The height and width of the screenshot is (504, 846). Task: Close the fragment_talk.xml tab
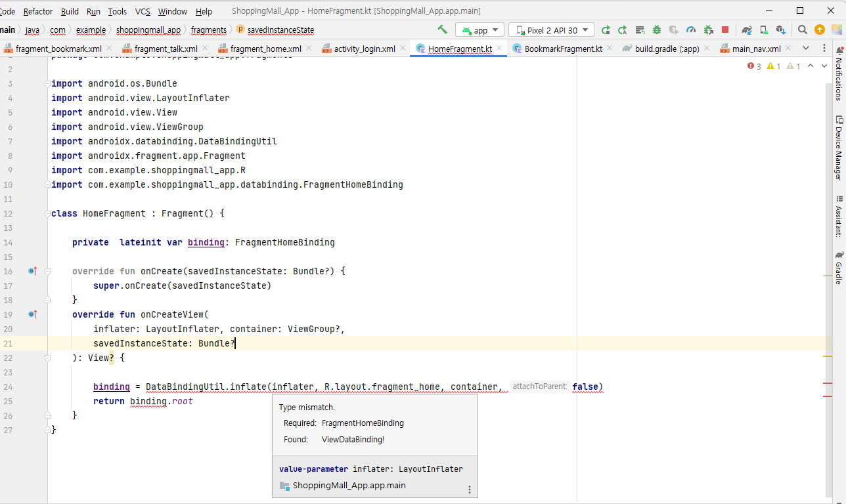[206, 49]
